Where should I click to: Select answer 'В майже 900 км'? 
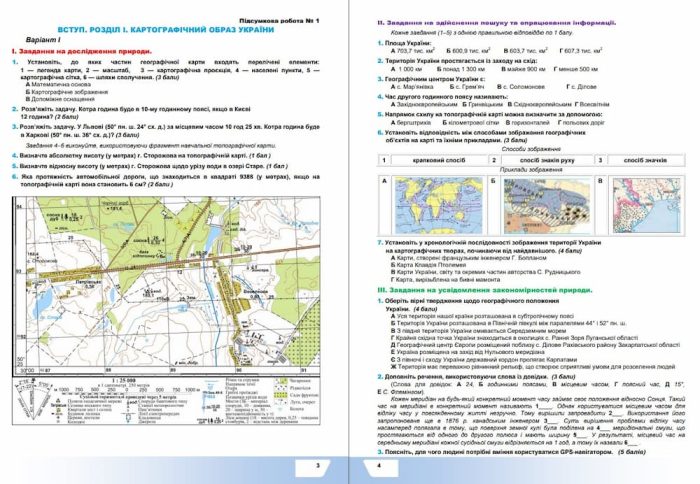click(x=523, y=69)
